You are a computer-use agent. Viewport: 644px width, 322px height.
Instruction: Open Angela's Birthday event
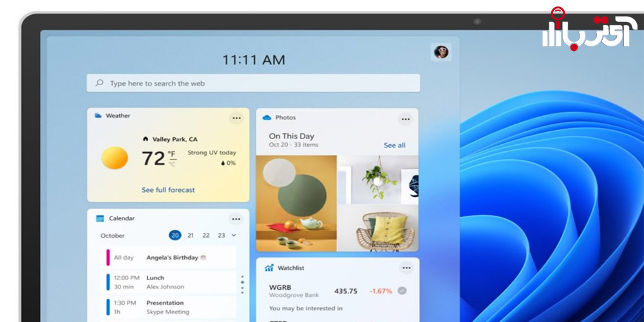point(169,258)
